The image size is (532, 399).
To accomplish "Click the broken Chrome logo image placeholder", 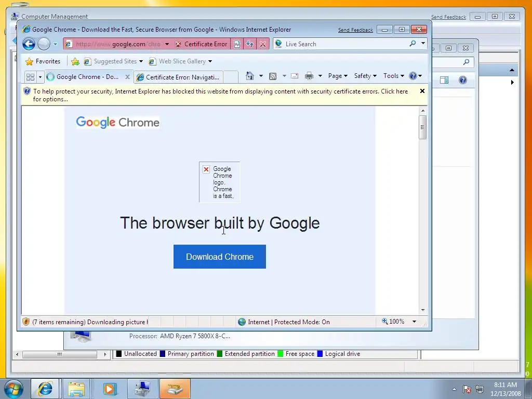I will pyautogui.click(x=220, y=182).
